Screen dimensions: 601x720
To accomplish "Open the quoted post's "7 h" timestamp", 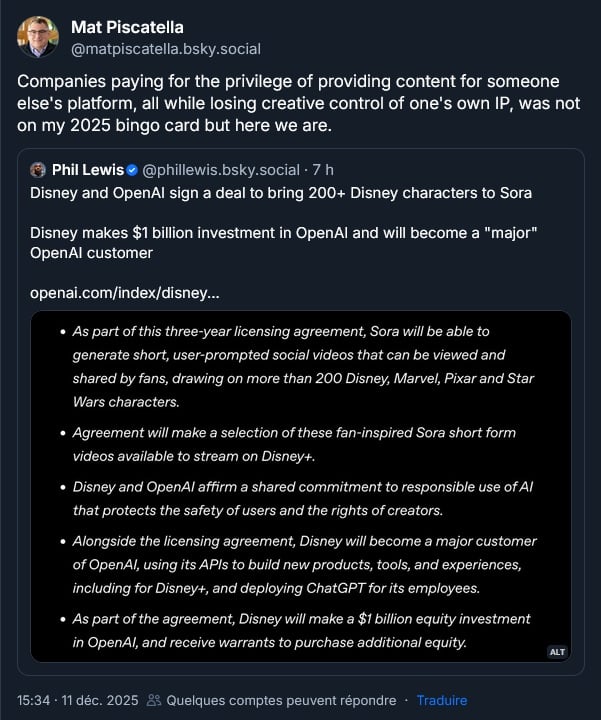I will point(323,170).
